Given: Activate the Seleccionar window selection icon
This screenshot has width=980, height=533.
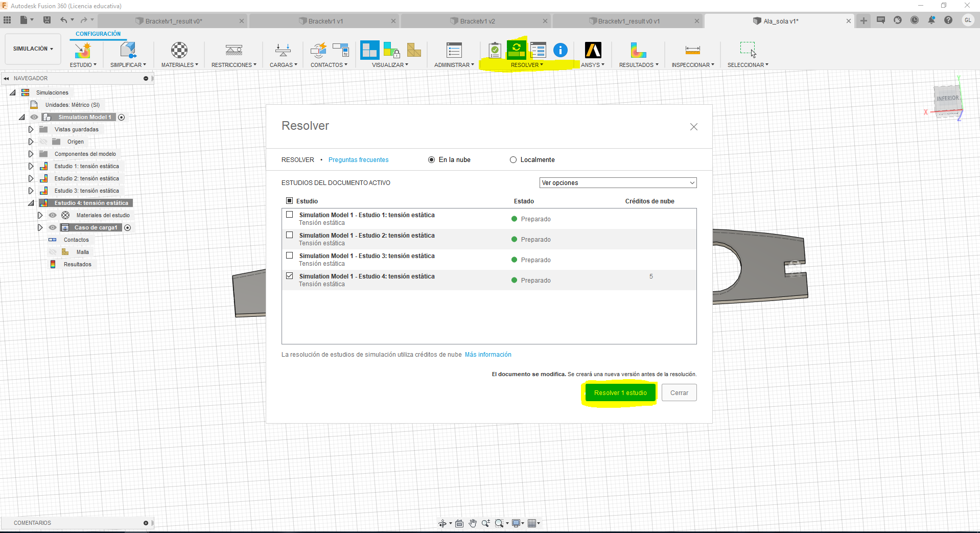Looking at the screenshot, I should 748,50.
